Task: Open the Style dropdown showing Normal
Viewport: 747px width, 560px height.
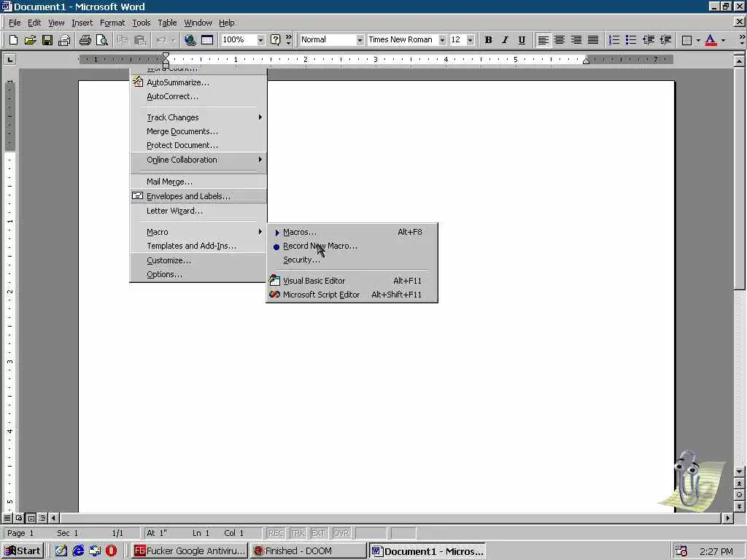Action: [360, 40]
